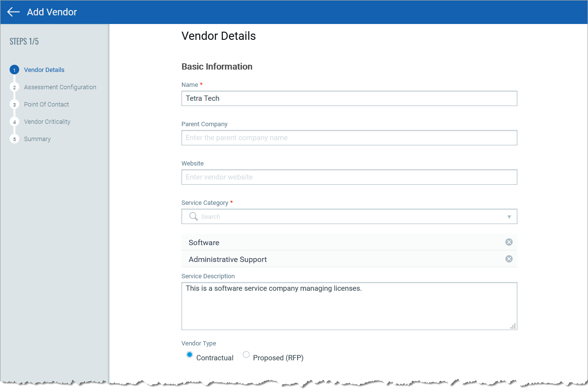Viewport: 588px width, 391px height.
Task: Navigate back using the back arrow
Action: (x=12, y=12)
